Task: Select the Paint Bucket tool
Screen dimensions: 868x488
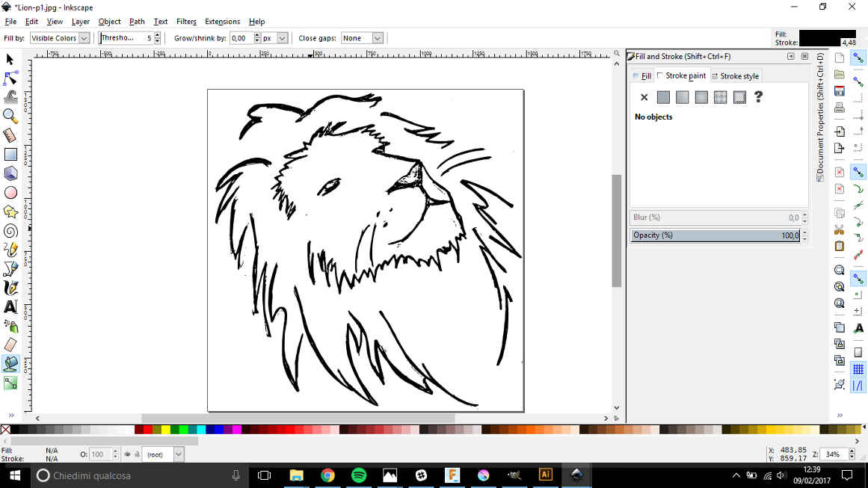Action: pos(10,363)
